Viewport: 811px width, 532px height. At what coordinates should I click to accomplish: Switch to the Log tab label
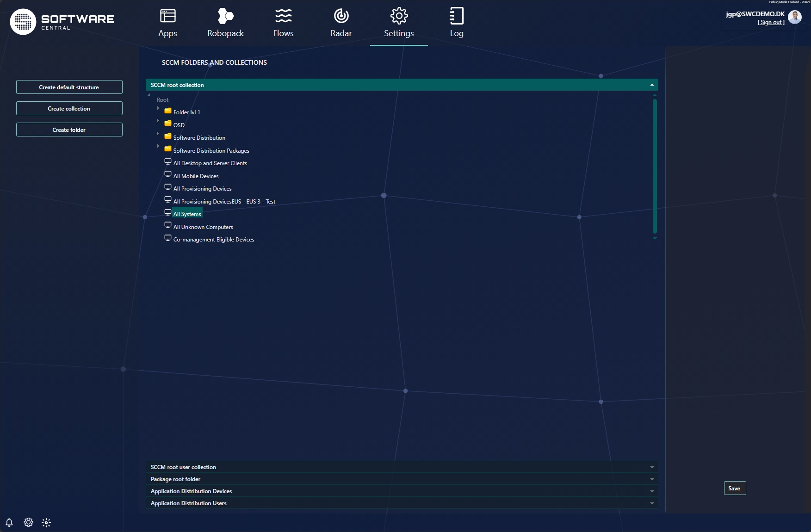(x=457, y=33)
